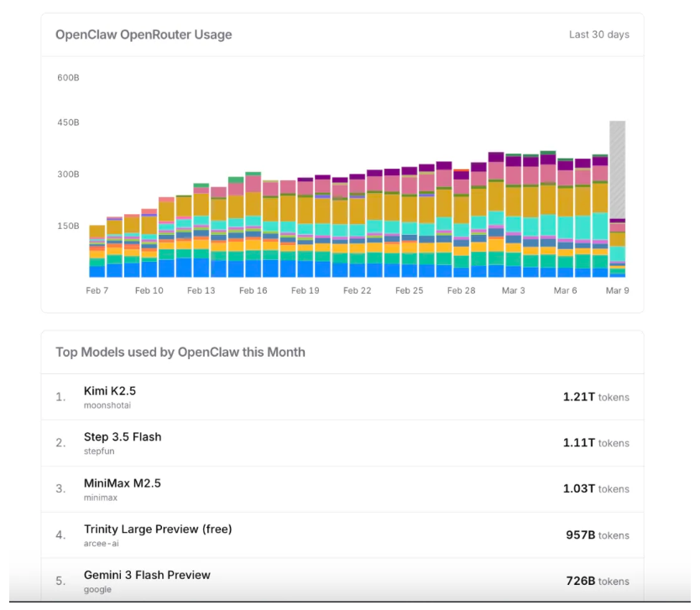Click the purple top segment of the Mar 3 bar
Screen dimensions: 700x610
(x=513, y=160)
